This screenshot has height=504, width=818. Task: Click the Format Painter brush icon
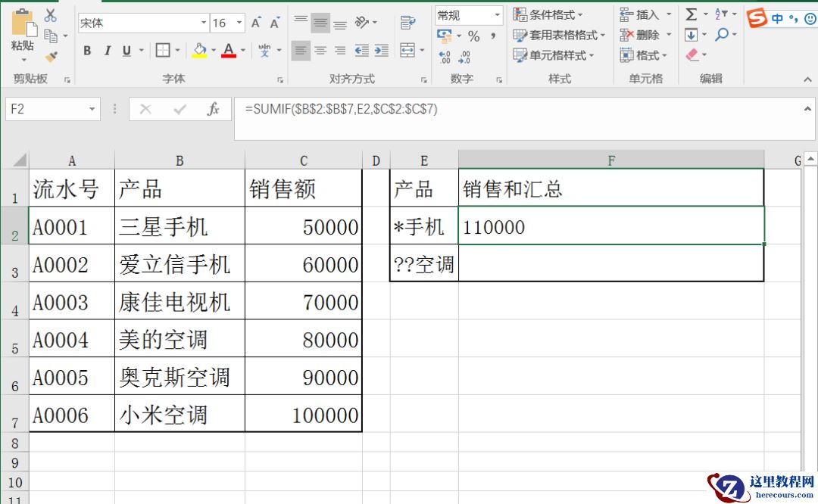(51, 56)
